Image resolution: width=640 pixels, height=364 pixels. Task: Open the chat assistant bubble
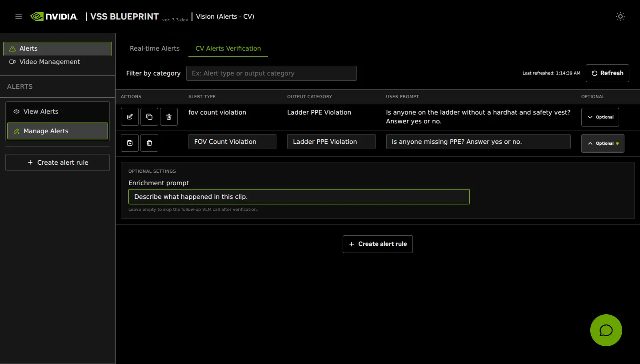[x=606, y=330]
